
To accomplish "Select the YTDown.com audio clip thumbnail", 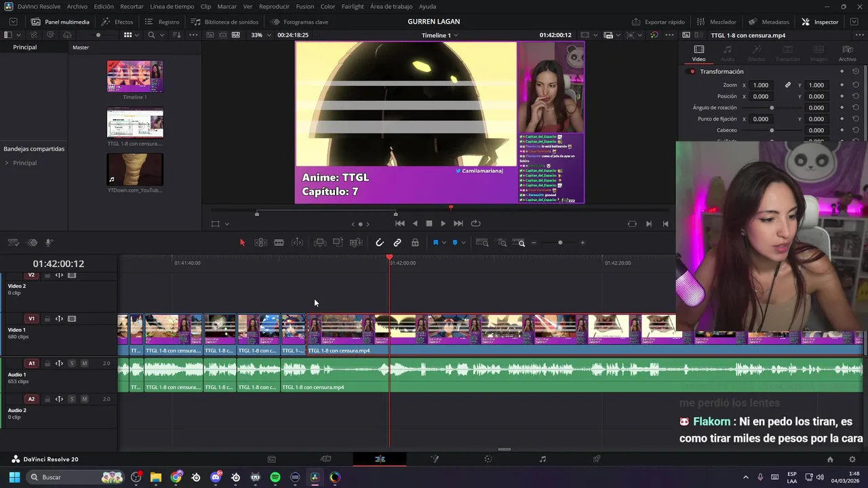I will 135,169.
